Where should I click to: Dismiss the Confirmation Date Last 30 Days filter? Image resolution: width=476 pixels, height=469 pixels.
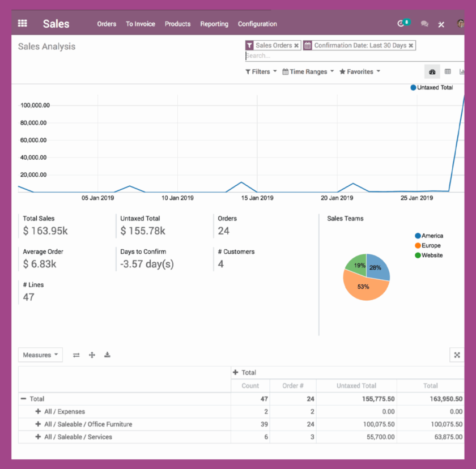[410, 45]
